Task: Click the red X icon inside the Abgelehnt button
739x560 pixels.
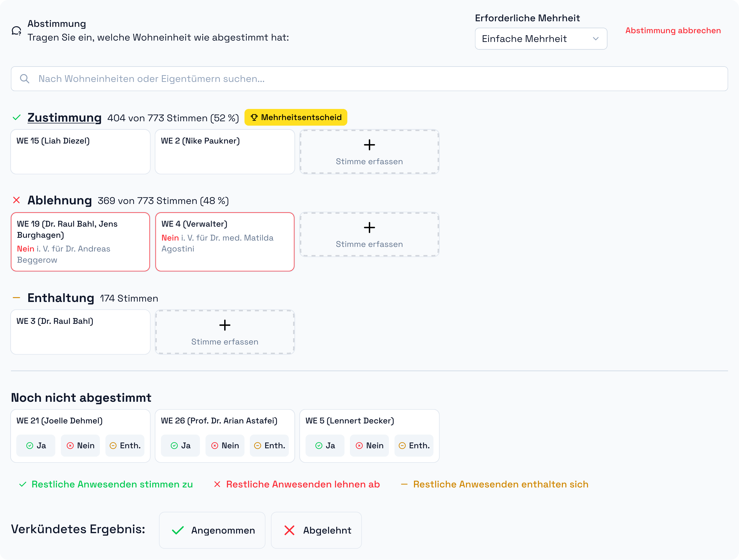Action: (x=289, y=530)
